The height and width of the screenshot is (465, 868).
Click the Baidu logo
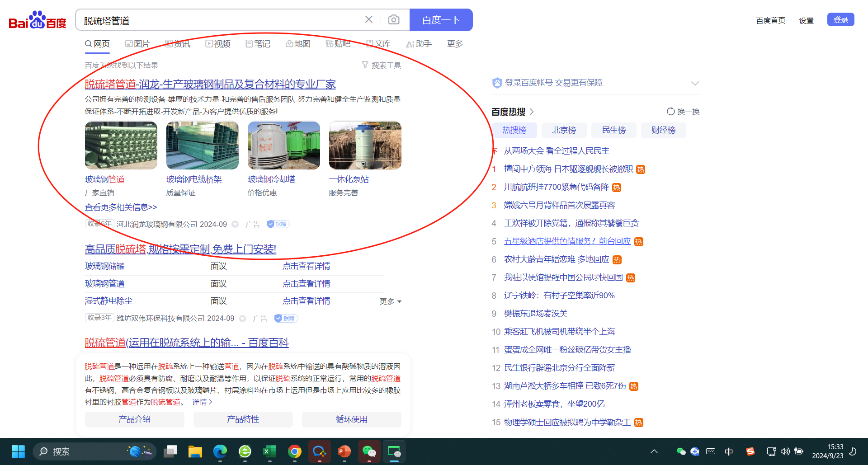[38, 20]
